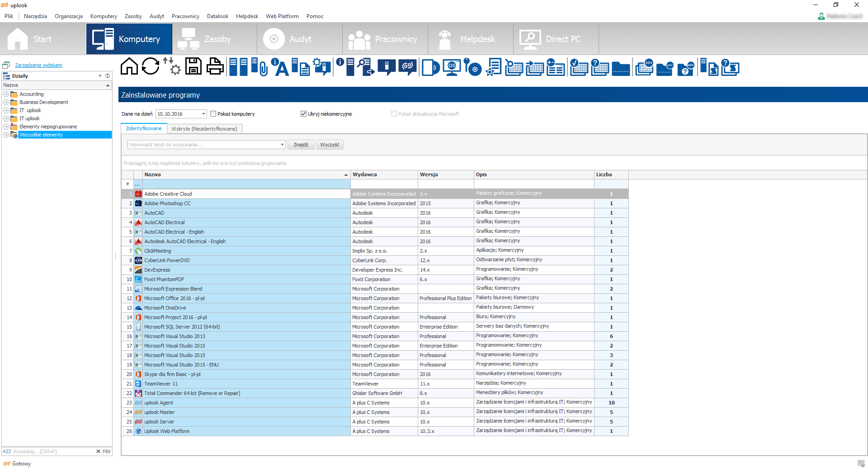Toggle the Pokaż aktualizacje Microsoft checkbox

click(x=394, y=114)
